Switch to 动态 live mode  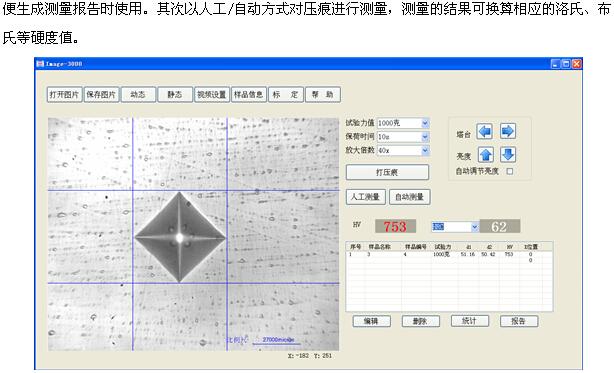coord(138,95)
